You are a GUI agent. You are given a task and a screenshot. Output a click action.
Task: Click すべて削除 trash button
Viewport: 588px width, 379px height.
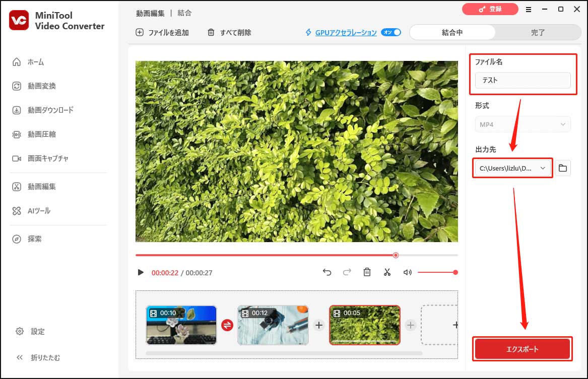[x=229, y=33]
